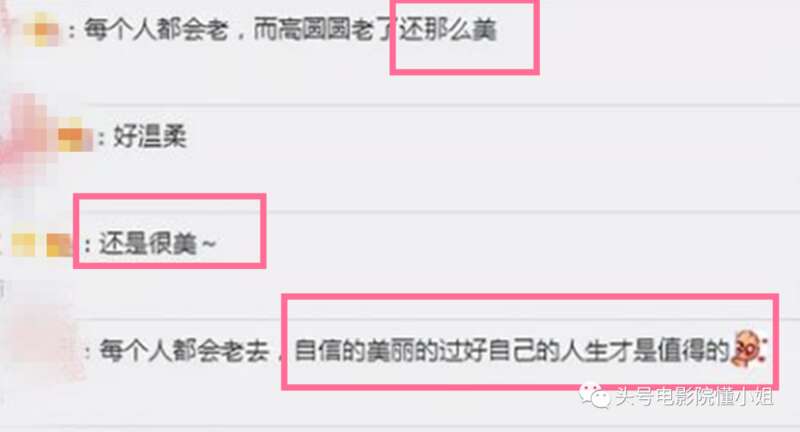Click the blurred orange username before 好温柔
The height and width of the screenshot is (432, 800).
(x=75, y=135)
